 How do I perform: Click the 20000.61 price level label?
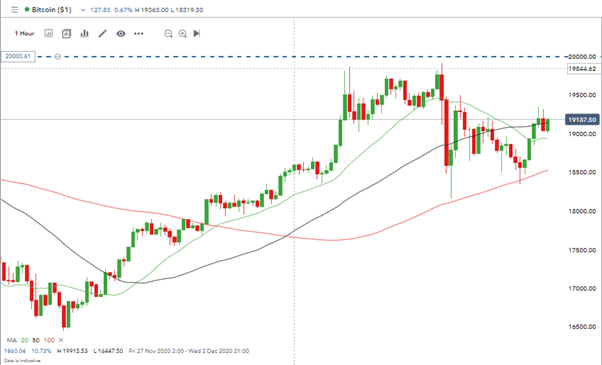[x=18, y=56]
